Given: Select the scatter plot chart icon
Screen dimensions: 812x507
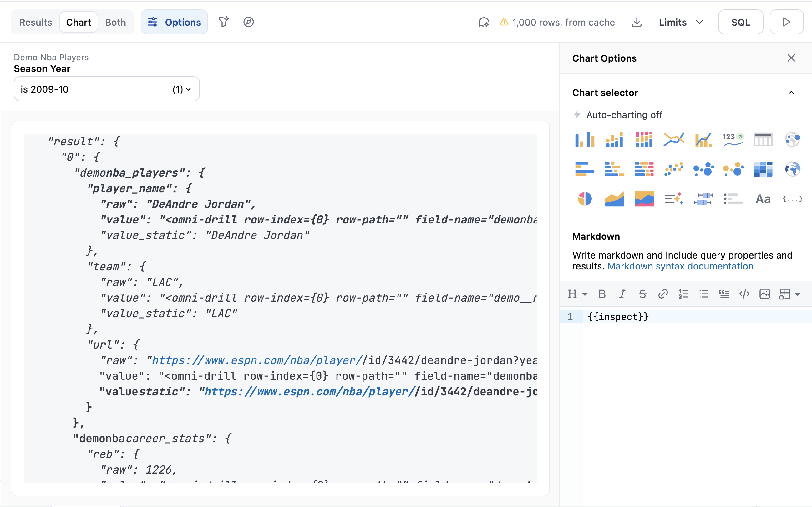Looking at the screenshot, I should coord(673,169).
